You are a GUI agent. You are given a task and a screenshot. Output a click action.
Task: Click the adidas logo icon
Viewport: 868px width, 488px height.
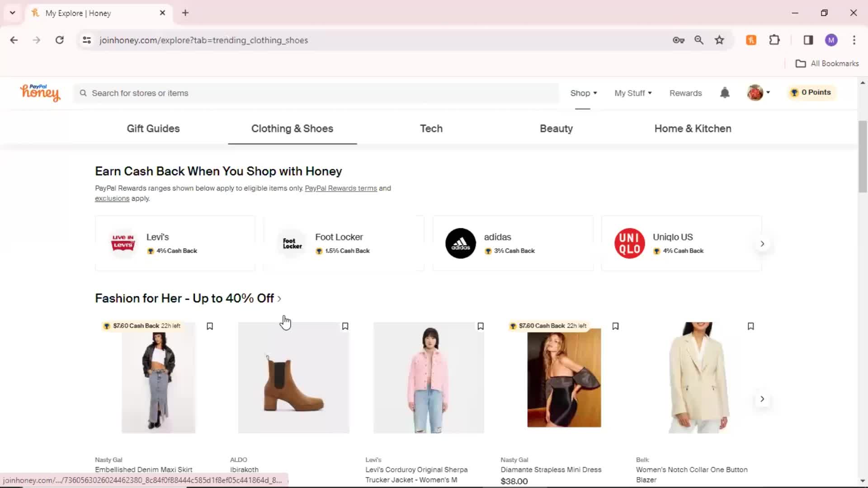point(461,243)
